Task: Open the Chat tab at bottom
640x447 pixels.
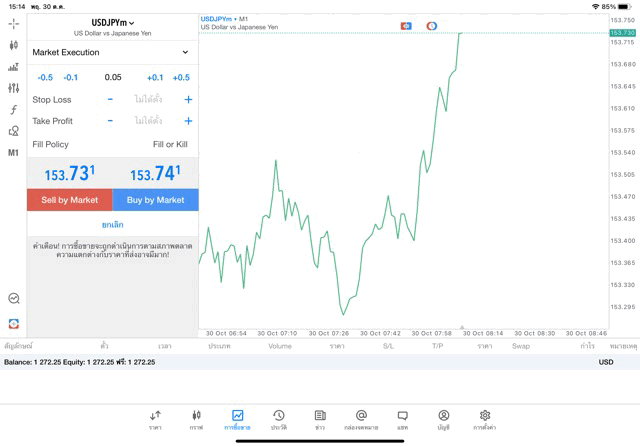Action: tap(402, 419)
